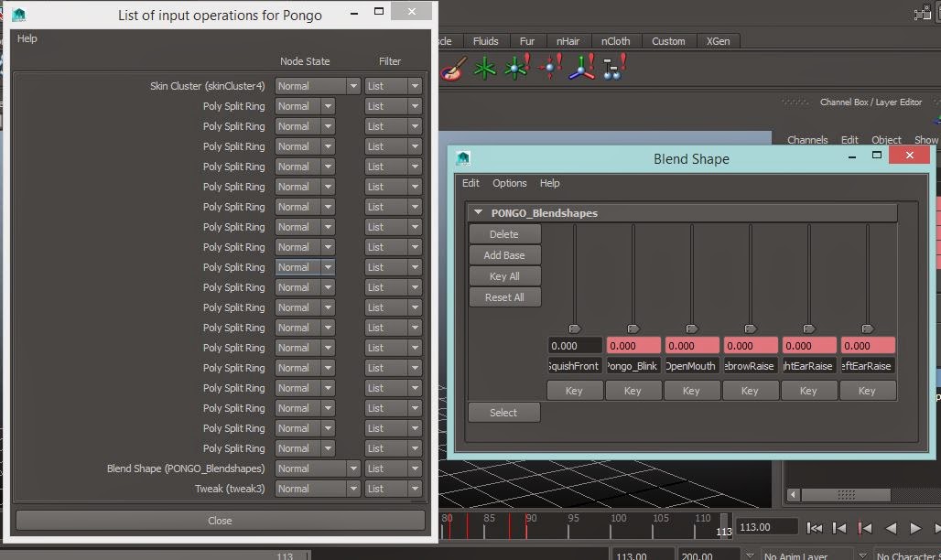Image resolution: width=941 pixels, height=560 pixels.
Task: Close the list of input operations window
Action: tap(220, 520)
